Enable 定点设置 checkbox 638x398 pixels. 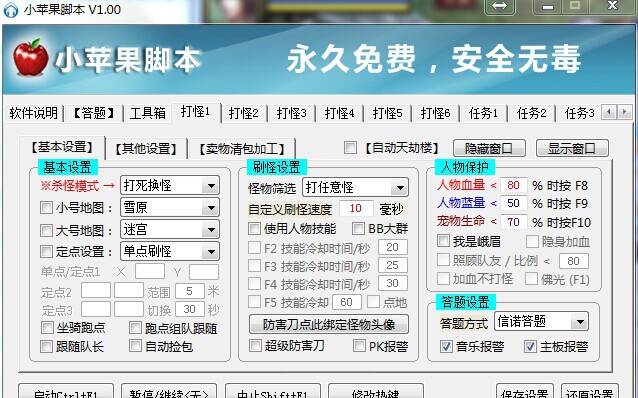tap(46, 251)
